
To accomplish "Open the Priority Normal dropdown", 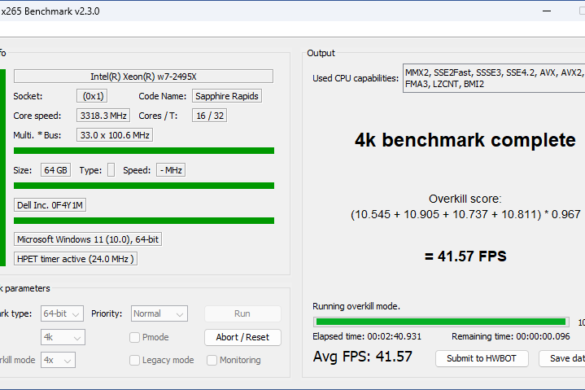I will click(159, 313).
